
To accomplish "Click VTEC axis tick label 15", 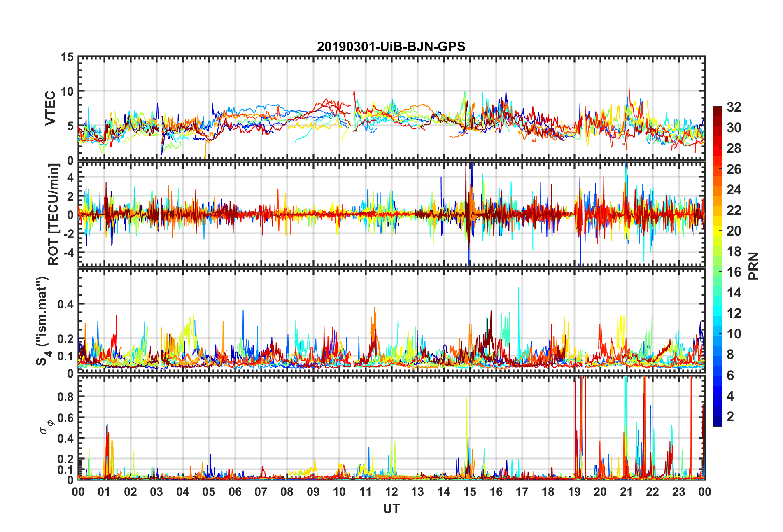I will pos(68,57).
